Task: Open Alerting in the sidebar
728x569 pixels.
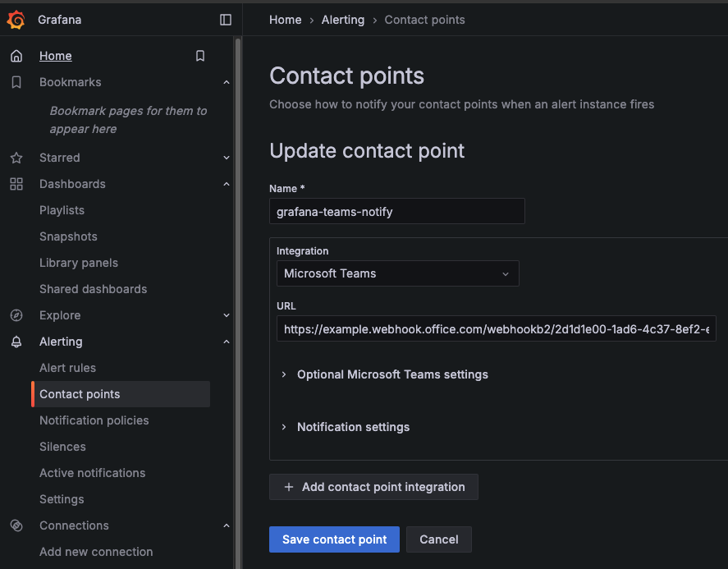Action: 61,342
